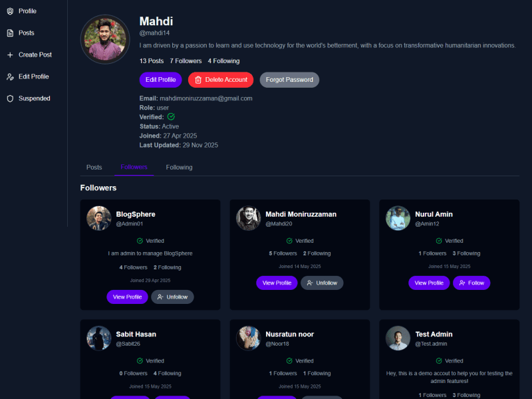532x399 pixels.
Task: Select the Posts icon in the sidebar
Action: (x=9, y=33)
